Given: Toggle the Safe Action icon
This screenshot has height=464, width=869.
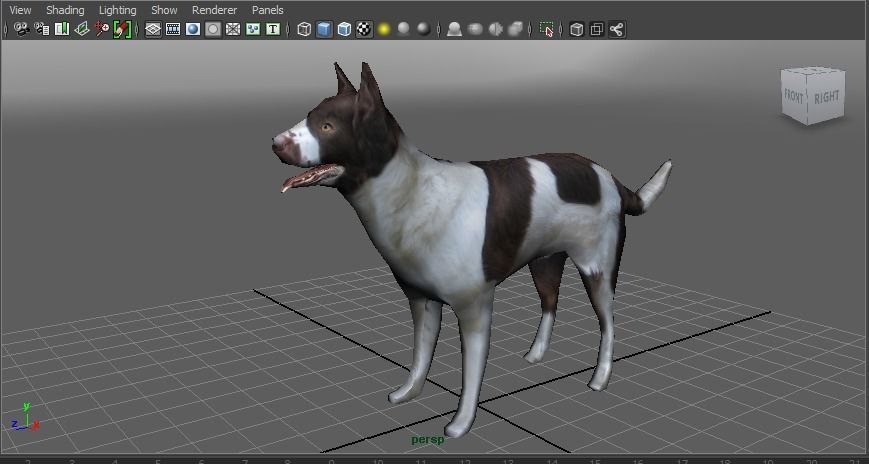Looking at the screenshot, I should pyautogui.click(x=253, y=29).
